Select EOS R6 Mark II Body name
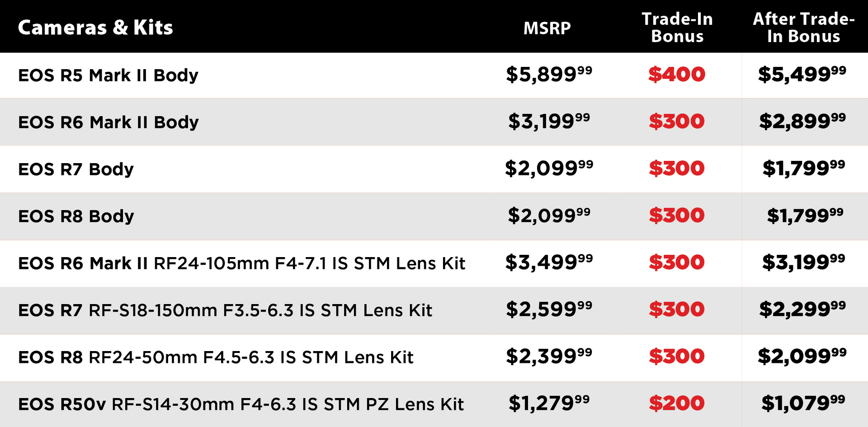The image size is (868, 427). click(108, 122)
